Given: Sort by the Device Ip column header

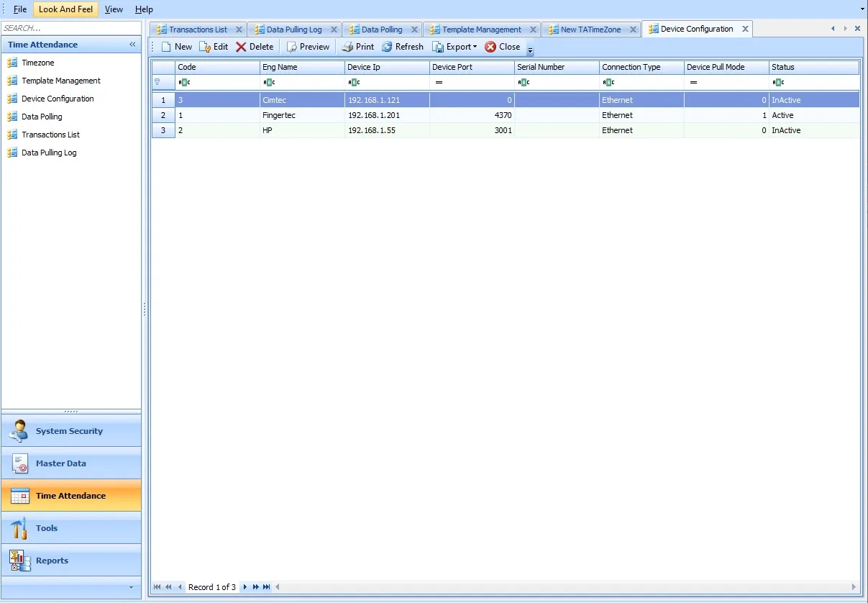Looking at the screenshot, I should 387,67.
